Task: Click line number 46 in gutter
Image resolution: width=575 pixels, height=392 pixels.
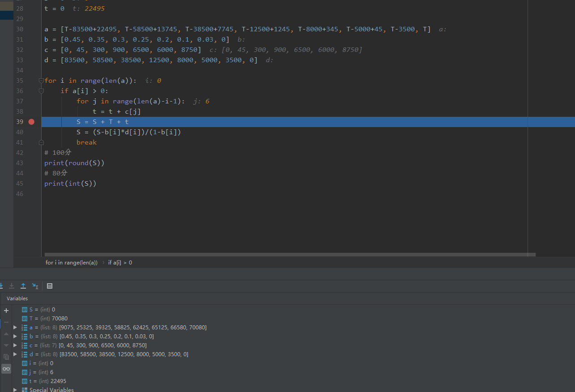Action: point(19,194)
